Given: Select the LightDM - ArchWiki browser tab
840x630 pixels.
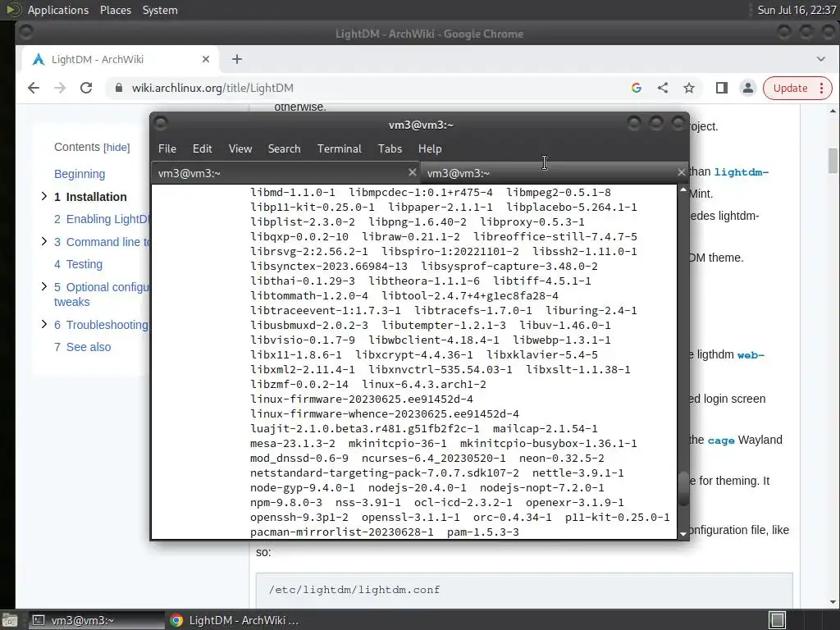Looking at the screenshot, I should click(x=121, y=59).
